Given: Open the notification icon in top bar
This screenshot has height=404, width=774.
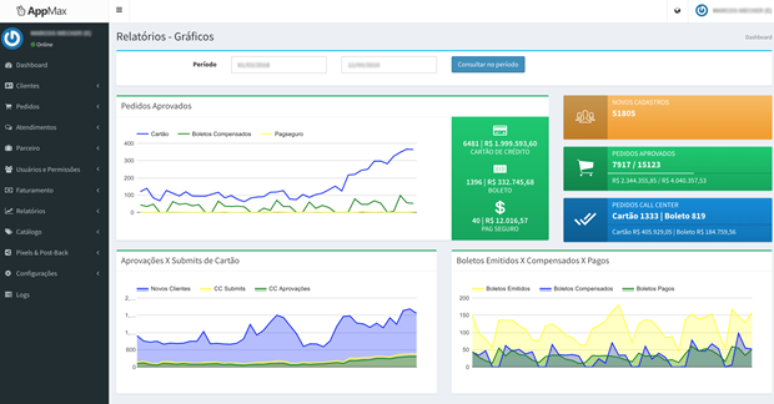Looking at the screenshot, I should (x=677, y=11).
